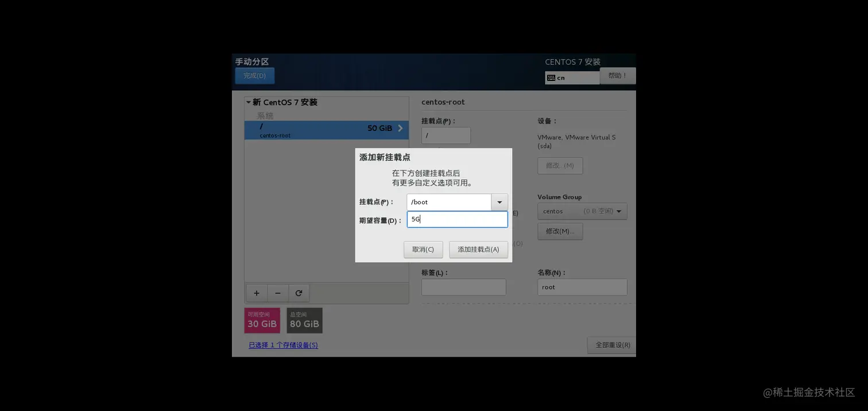Click the dialog's mount point field containing /boot
Image resolution: width=868 pixels, height=411 pixels.
pos(449,202)
